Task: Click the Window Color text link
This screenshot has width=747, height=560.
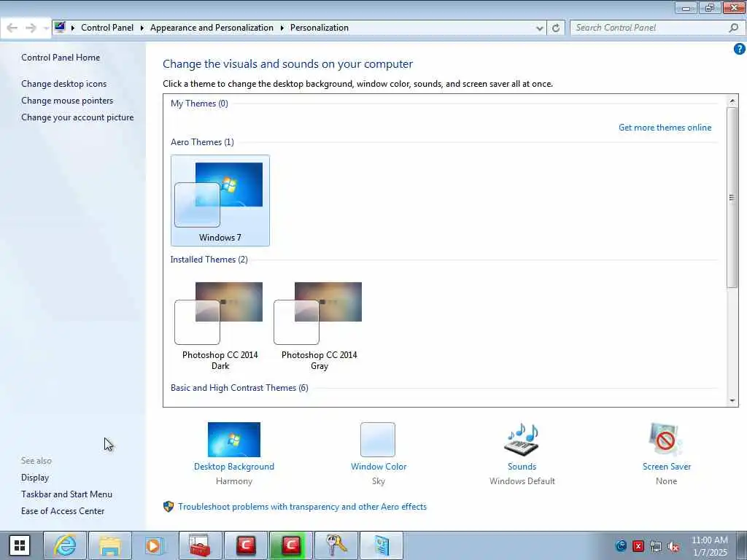Action: (379, 467)
